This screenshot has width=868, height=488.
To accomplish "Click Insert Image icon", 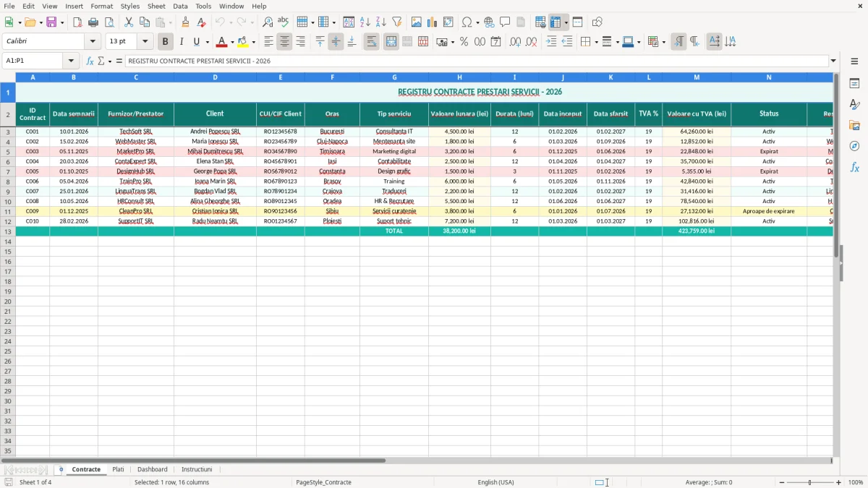I will point(417,22).
